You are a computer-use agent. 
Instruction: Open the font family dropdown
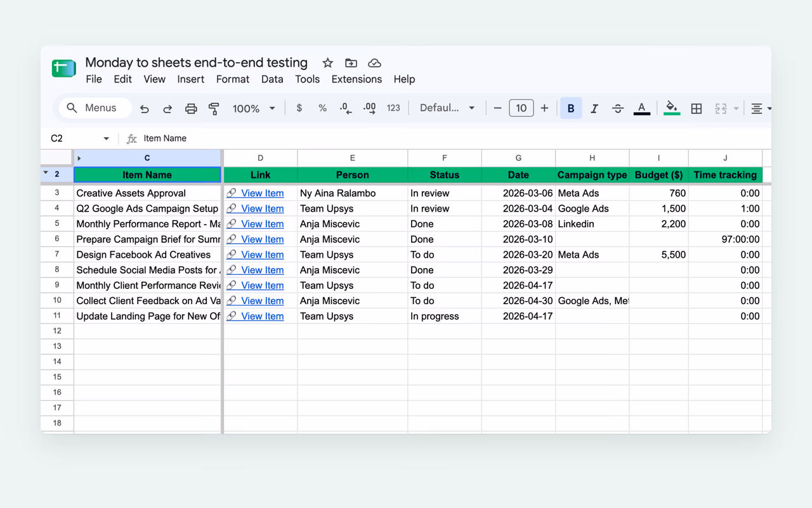pos(447,108)
